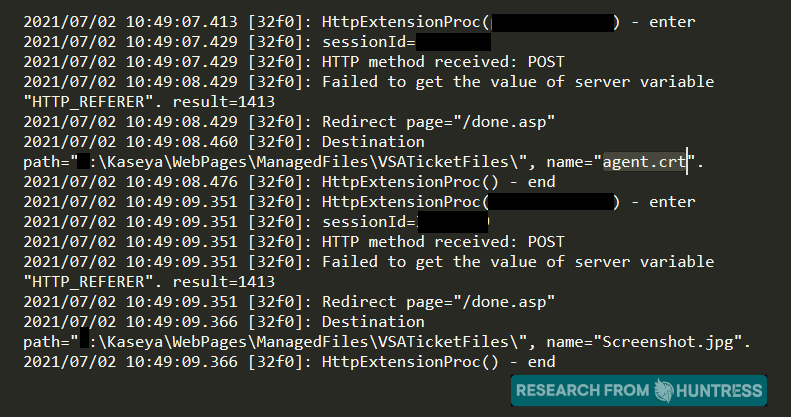Click the first redacted HttpExtensionProc argument
The height and width of the screenshot is (417, 791).
[552, 21]
